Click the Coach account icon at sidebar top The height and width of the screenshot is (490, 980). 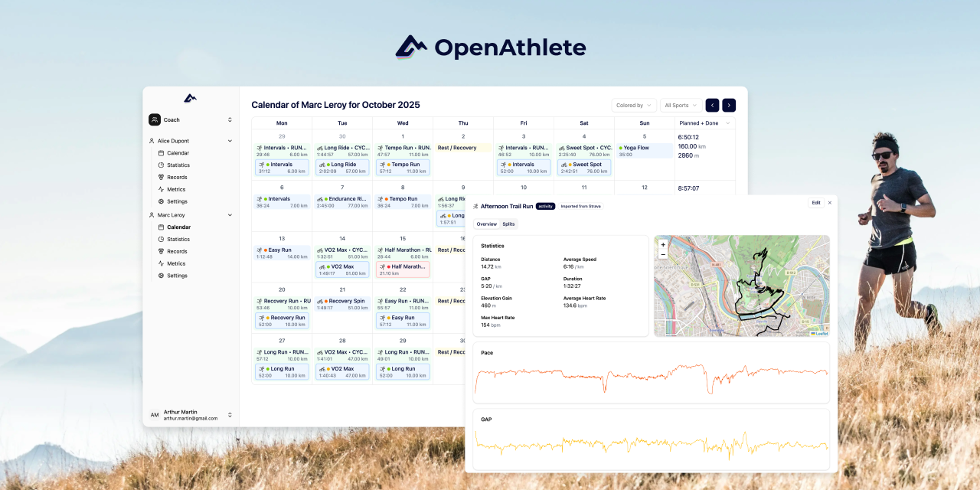pos(155,119)
